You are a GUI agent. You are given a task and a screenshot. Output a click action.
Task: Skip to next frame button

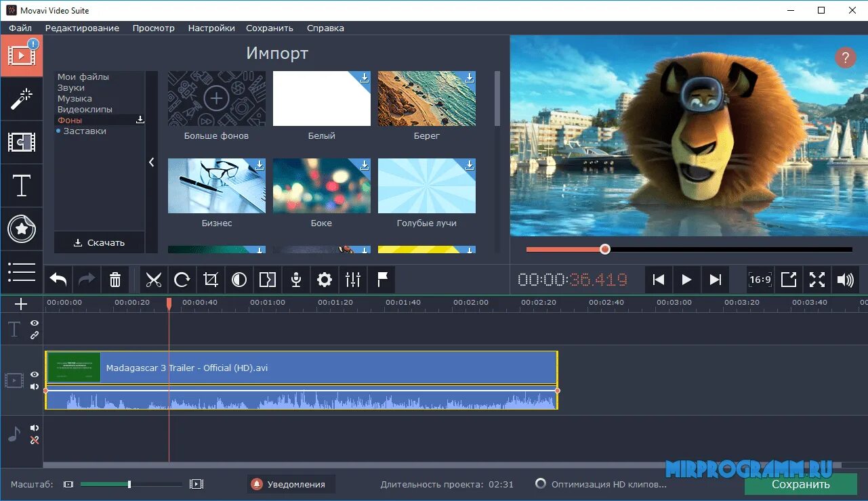715,280
